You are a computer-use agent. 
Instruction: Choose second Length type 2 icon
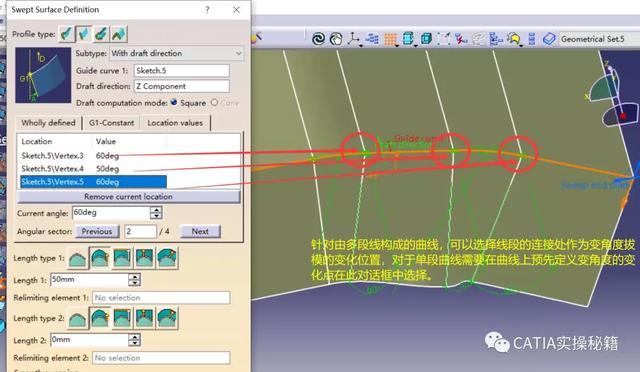(x=100, y=318)
